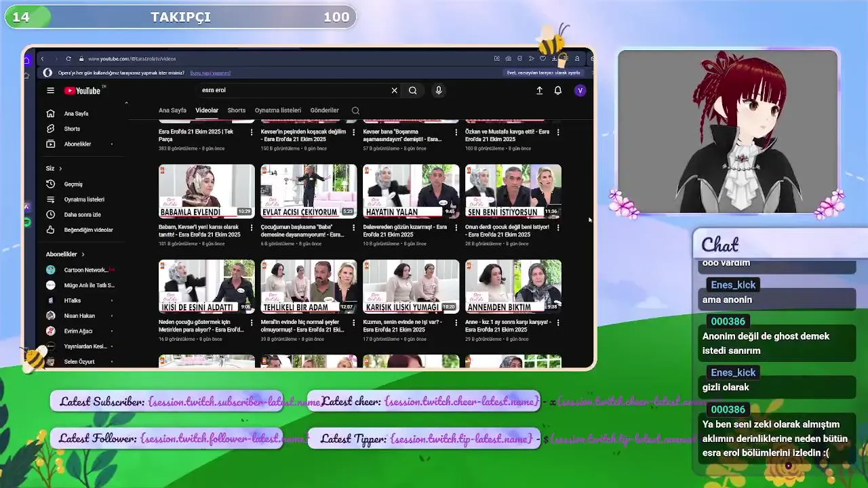Open options for Özkan ve Mustafa kavga etti video
The image size is (868, 488).
[558, 132]
